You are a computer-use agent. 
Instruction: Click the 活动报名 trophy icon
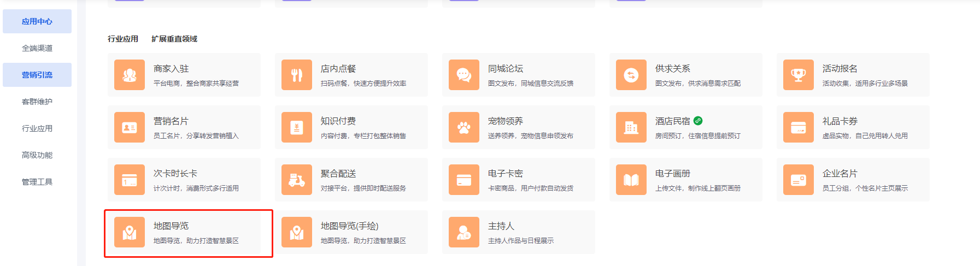coord(799,75)
